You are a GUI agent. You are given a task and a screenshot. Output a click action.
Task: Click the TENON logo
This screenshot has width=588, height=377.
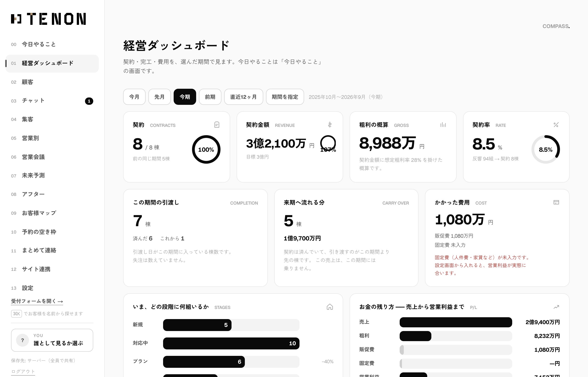[x=48, y=19]
